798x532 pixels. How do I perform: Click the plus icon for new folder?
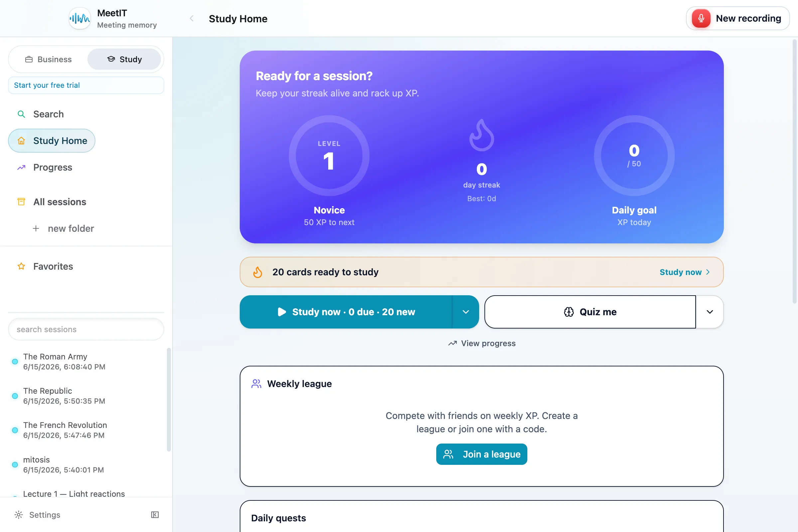point(36,228)
